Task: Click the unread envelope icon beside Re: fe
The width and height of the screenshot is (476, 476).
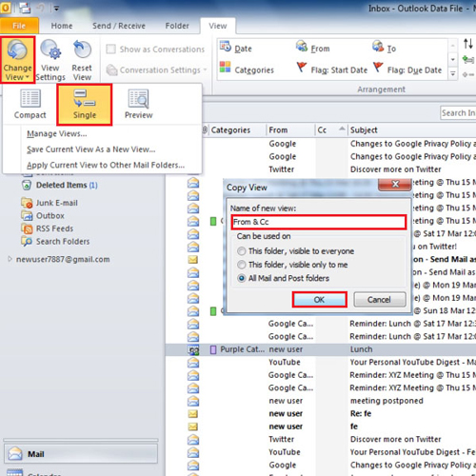Action: coord(193,414)
